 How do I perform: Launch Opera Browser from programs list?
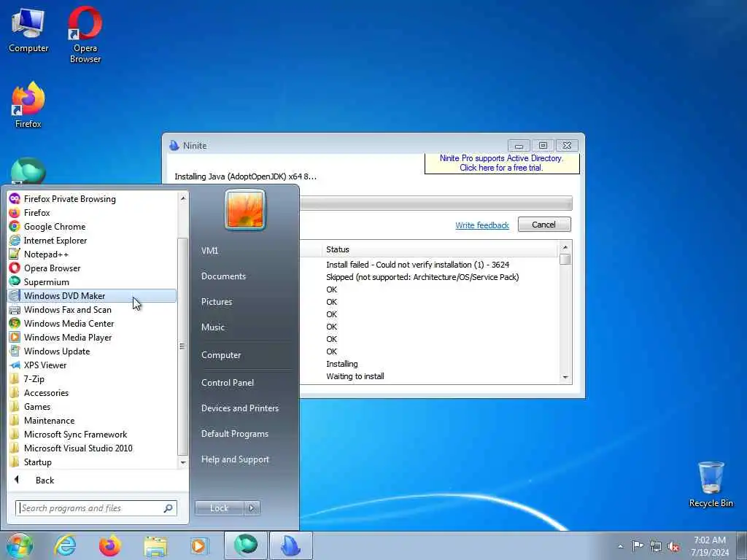click(x=92, y=268)
